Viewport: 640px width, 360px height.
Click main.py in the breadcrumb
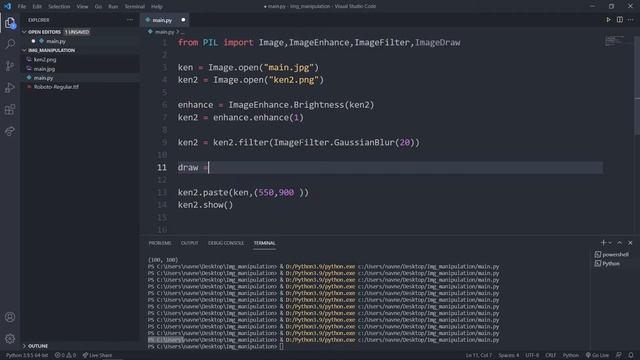click(164, 32)
